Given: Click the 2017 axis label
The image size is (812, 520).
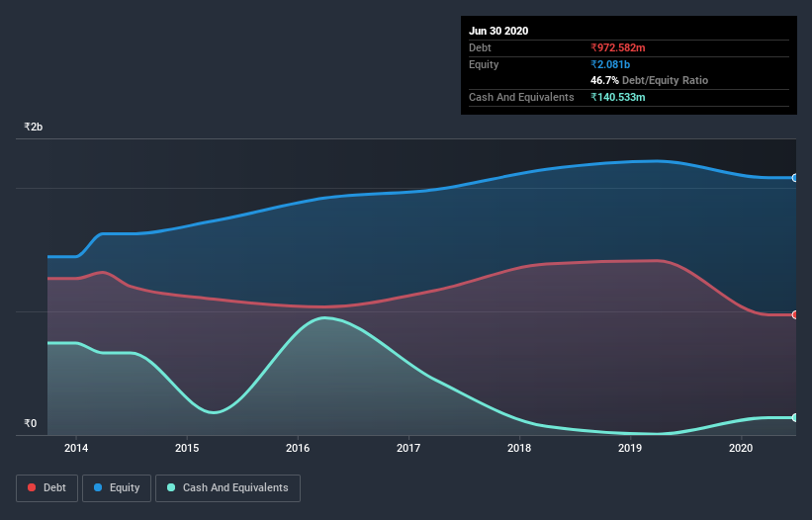Looking at the screenshot, I should (408, 448).
